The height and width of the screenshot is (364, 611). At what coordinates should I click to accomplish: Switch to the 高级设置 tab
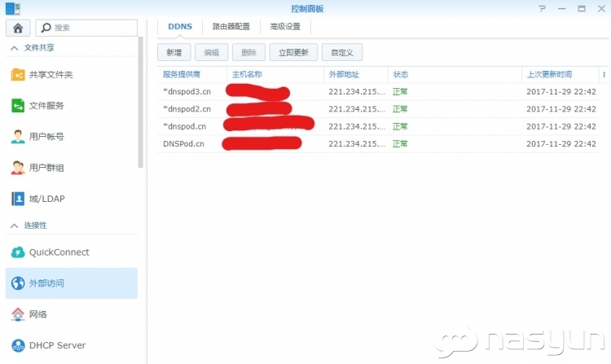tap(285, 27)
